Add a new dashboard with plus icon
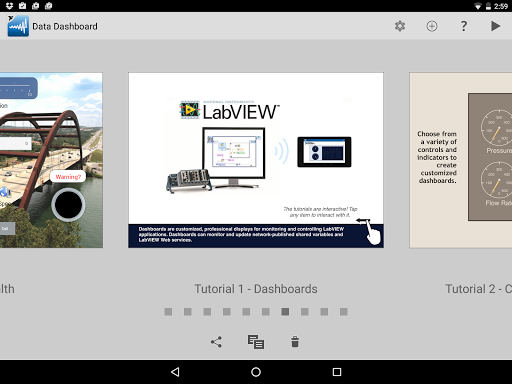 (432, 26)
